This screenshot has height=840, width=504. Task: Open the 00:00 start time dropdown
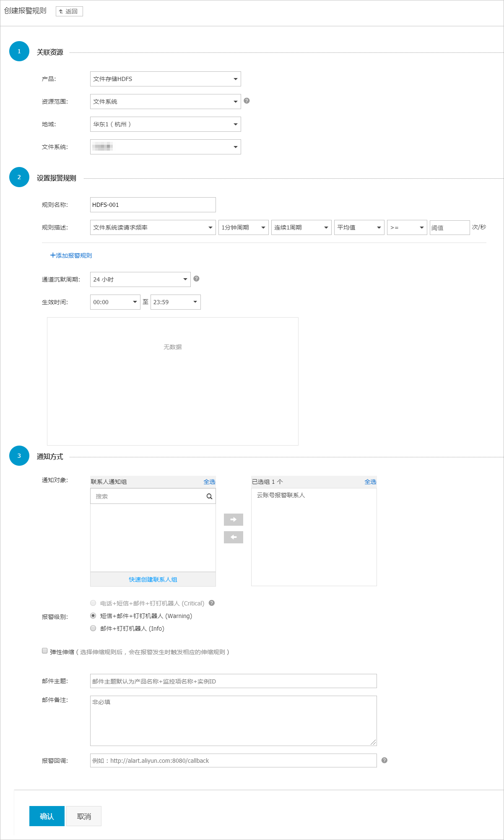(x=115, y=302)
